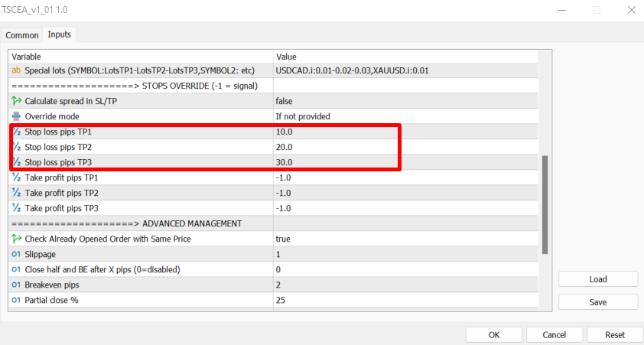Open the Load settings button
Screen dimensions: 644x345
(598, 279)
